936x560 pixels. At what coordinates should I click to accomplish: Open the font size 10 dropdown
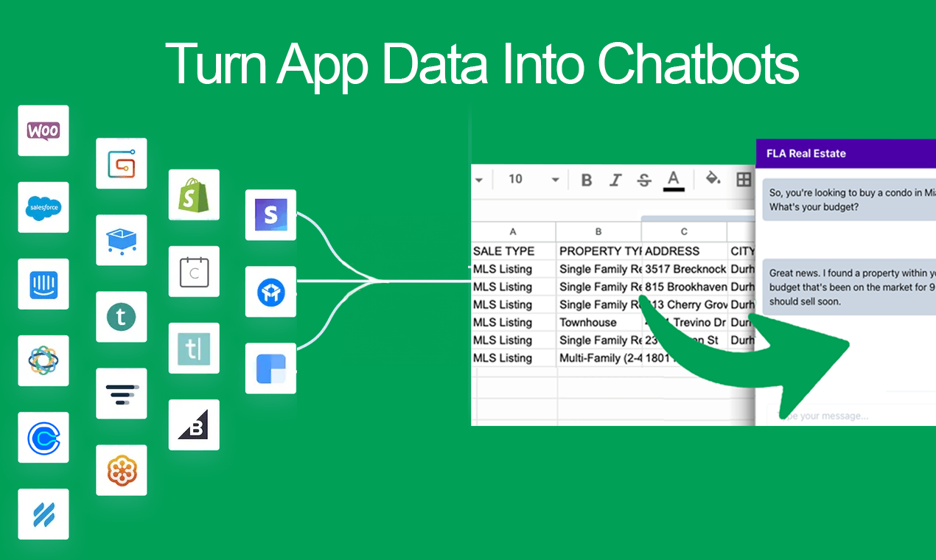pos(534,179)
